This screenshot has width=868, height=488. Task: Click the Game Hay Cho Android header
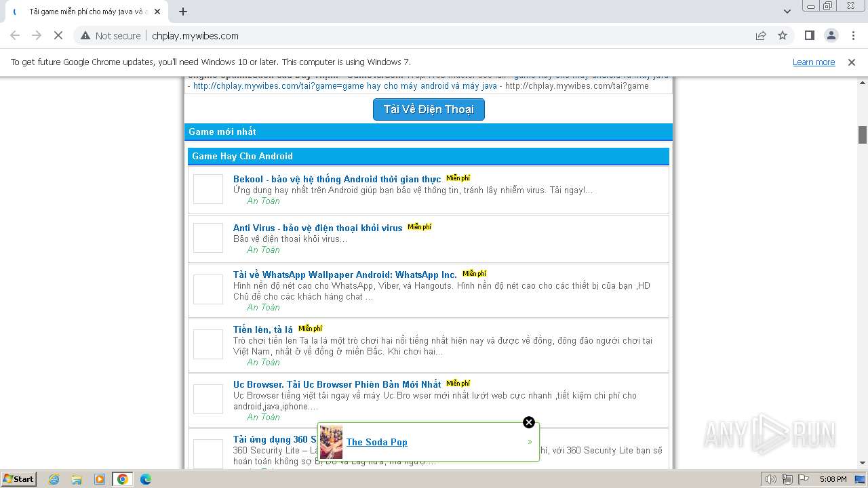coord(429,157)
